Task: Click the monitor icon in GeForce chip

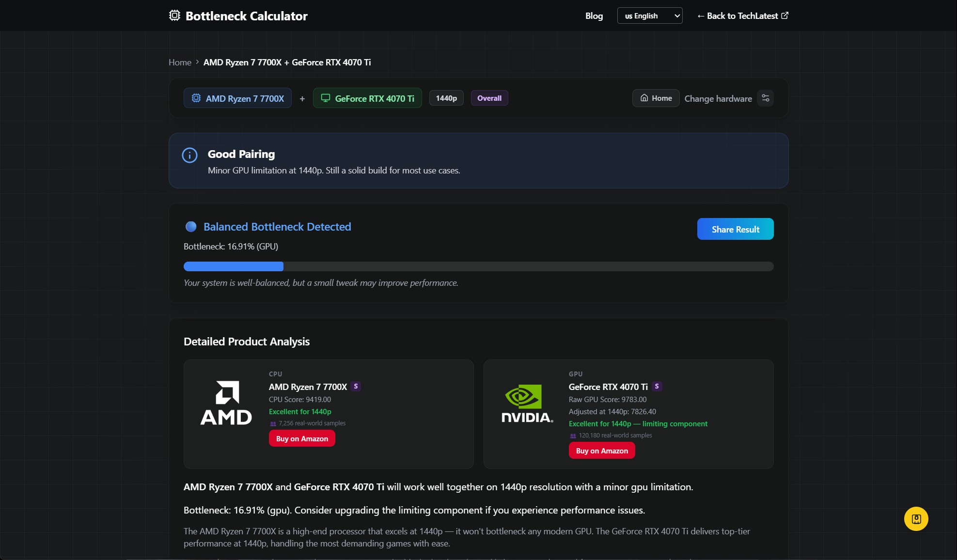Action: (326, 98)
